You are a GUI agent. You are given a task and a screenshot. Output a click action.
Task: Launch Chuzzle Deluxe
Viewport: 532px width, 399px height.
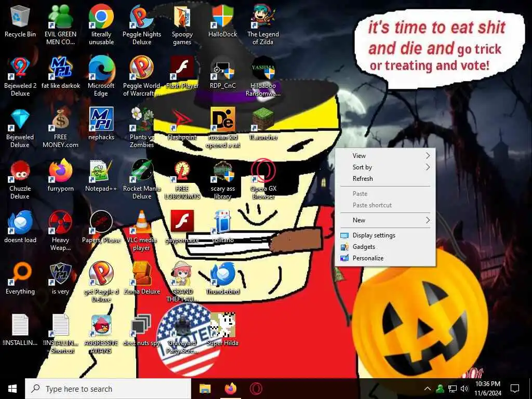click(20, 180)
